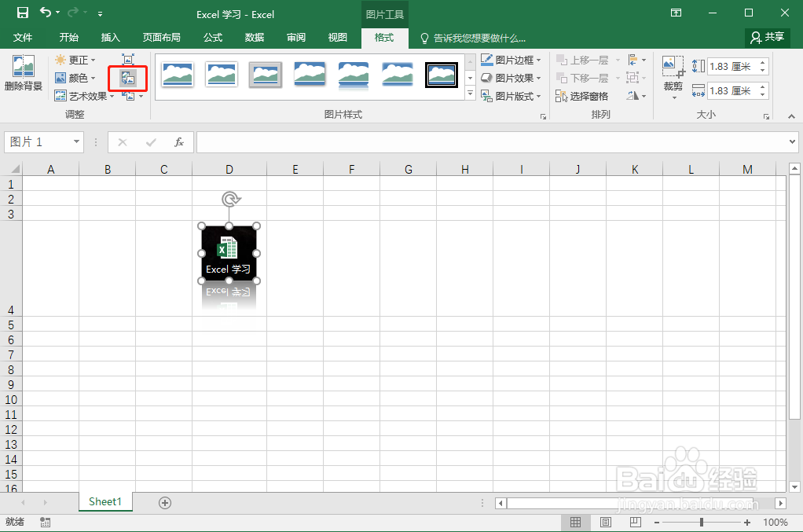The image size is (803, 532).
Task: Switch to the 公式 Formulas tab
Action: (212, 38)
